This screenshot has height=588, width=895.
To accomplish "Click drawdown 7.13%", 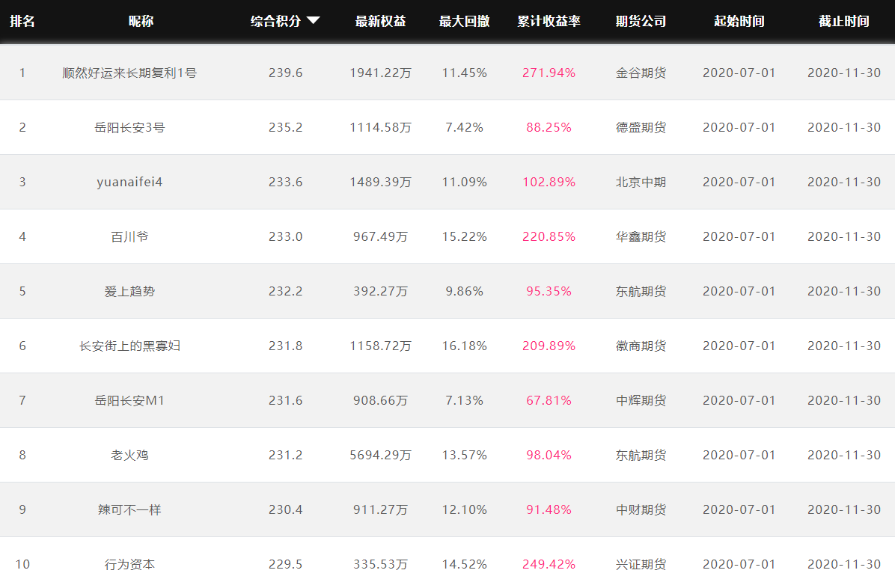I will click(464, 400).
